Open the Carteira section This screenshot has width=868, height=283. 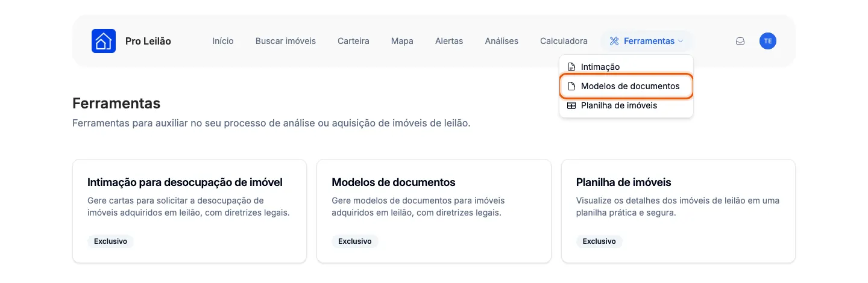pyautogui.click(x=353, y=41)
